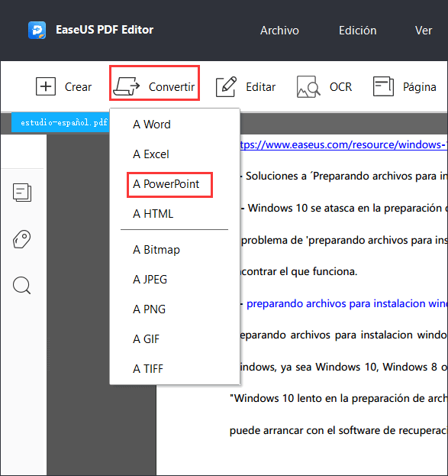Click the Convertir document arrow icon

pos(126,86)
